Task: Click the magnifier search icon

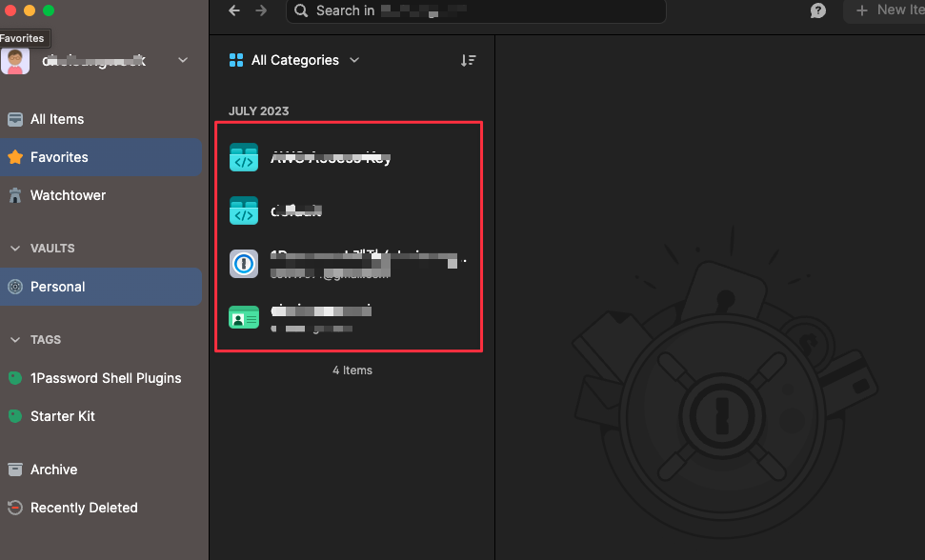Action: pyautogui.click(x=301, y=10)
